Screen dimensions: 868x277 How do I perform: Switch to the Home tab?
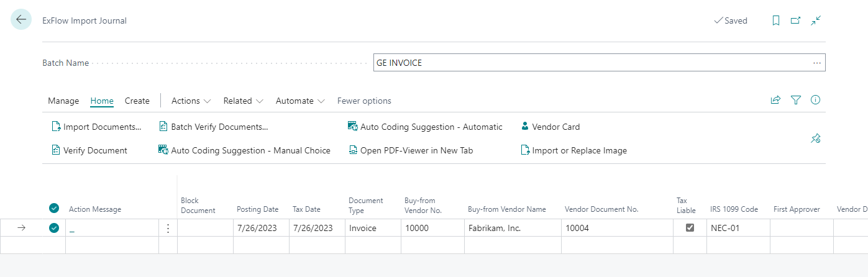pos(102,101)
